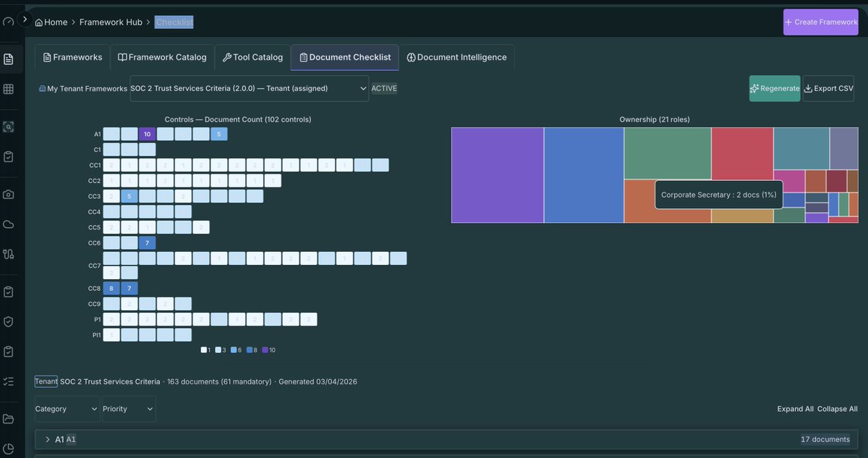Click the legend swatch labeled 1

click(x=204, y=350)
